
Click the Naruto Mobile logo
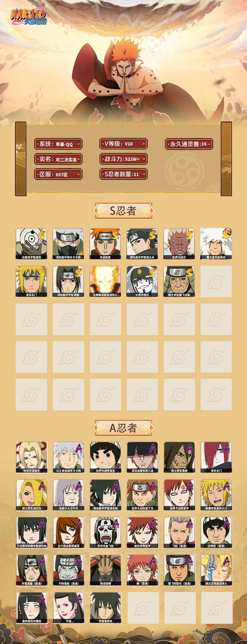tap(28, 17)
